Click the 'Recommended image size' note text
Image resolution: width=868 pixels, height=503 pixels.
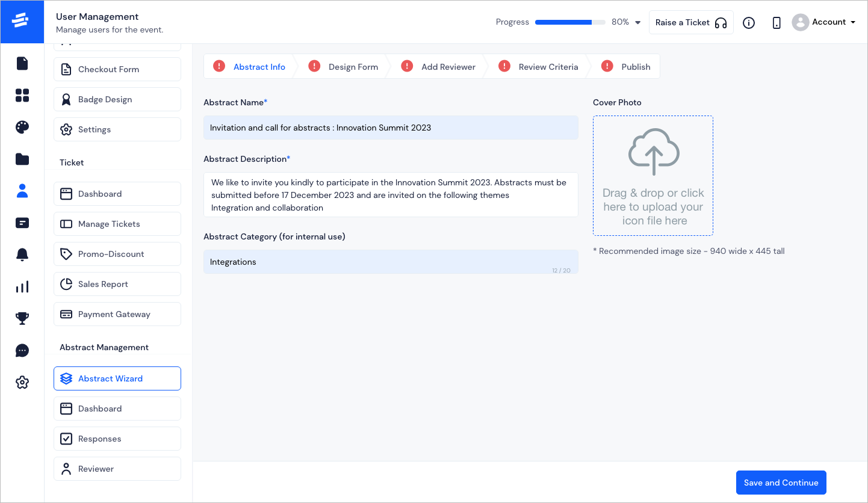point(689,251)
